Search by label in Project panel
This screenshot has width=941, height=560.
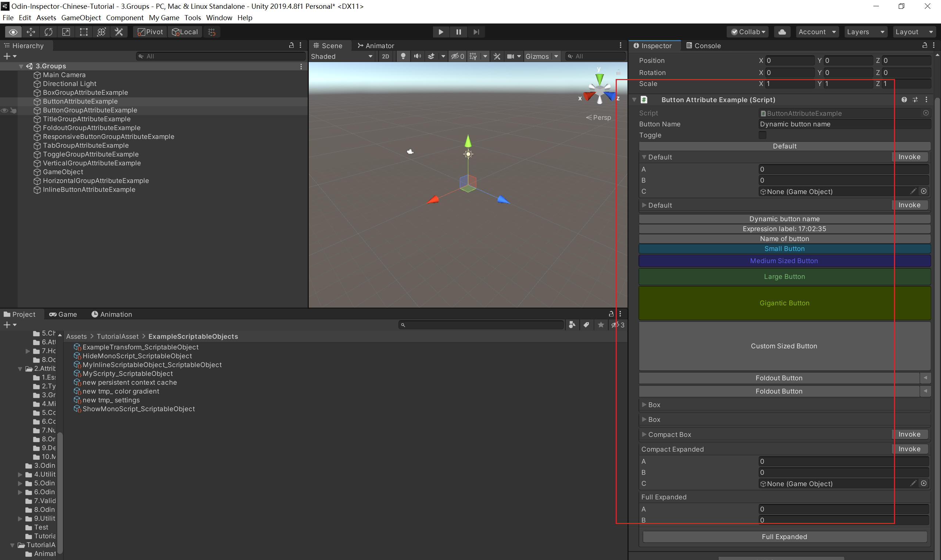(586, 324)
